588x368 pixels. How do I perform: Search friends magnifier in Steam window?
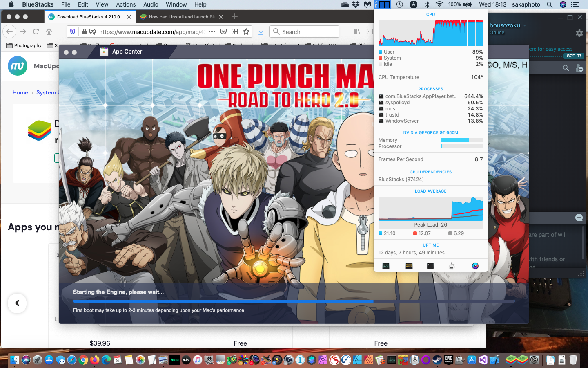click(x=566, y=68)
